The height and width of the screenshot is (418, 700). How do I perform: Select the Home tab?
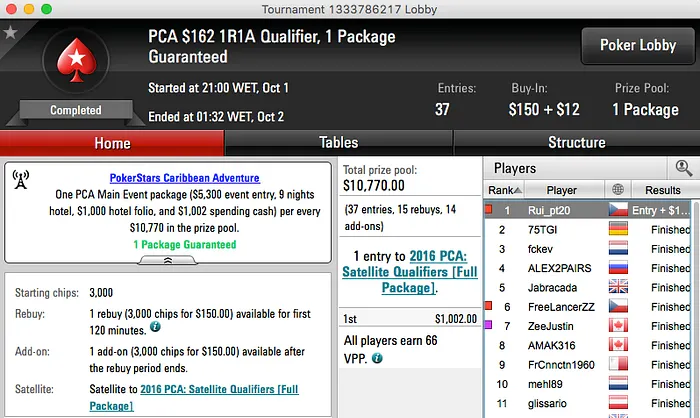[112, 143]
